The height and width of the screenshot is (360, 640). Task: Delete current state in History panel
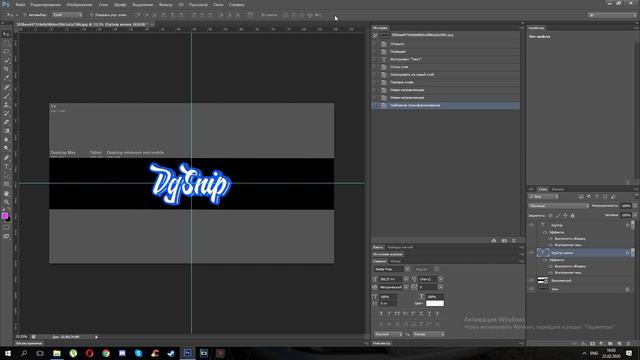[x=513, y=241]
